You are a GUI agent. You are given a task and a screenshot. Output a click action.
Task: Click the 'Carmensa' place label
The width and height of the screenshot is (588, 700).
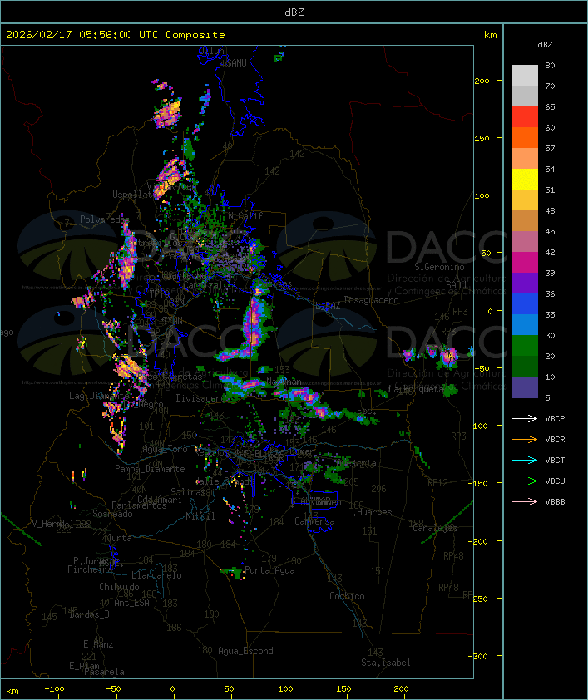(314, 521)
